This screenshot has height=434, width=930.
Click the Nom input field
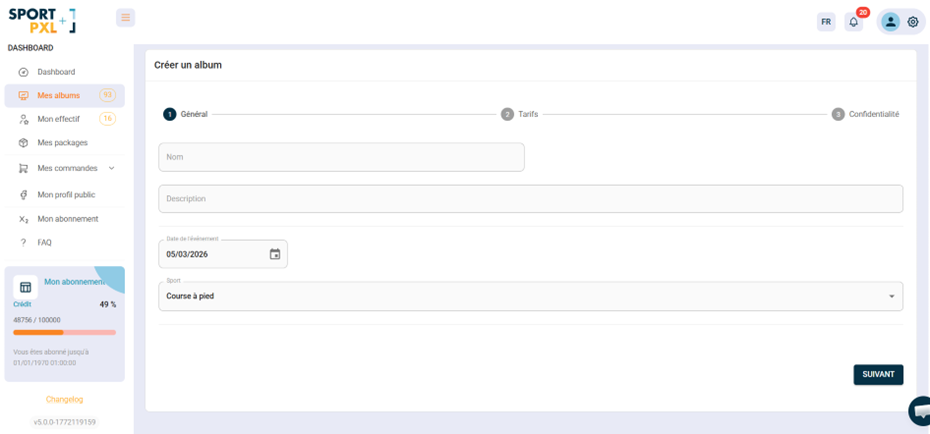tap(341, 157)
